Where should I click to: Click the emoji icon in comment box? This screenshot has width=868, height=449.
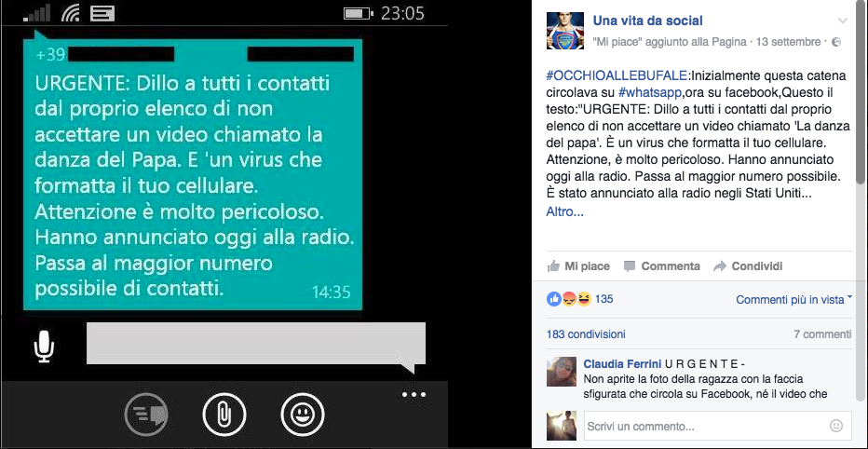tap(836, 426)
